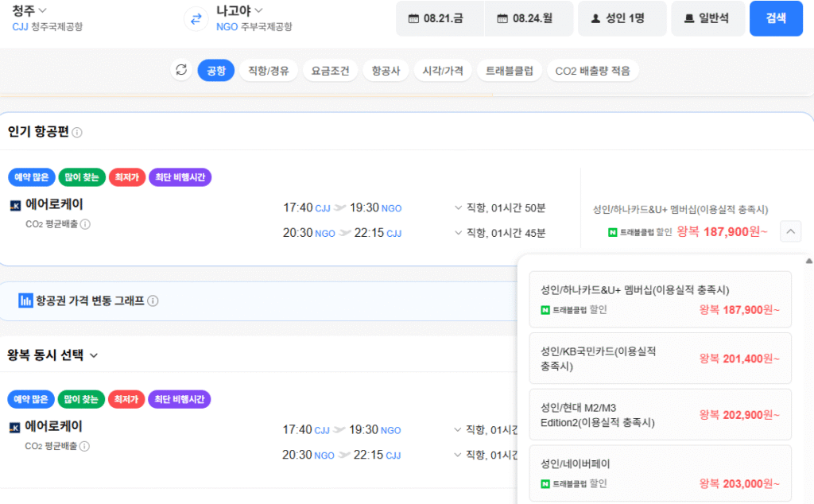This screenshot has width=814, height=504.
Task: Open 일반석 seat class selector
Action: coord(708,19)
